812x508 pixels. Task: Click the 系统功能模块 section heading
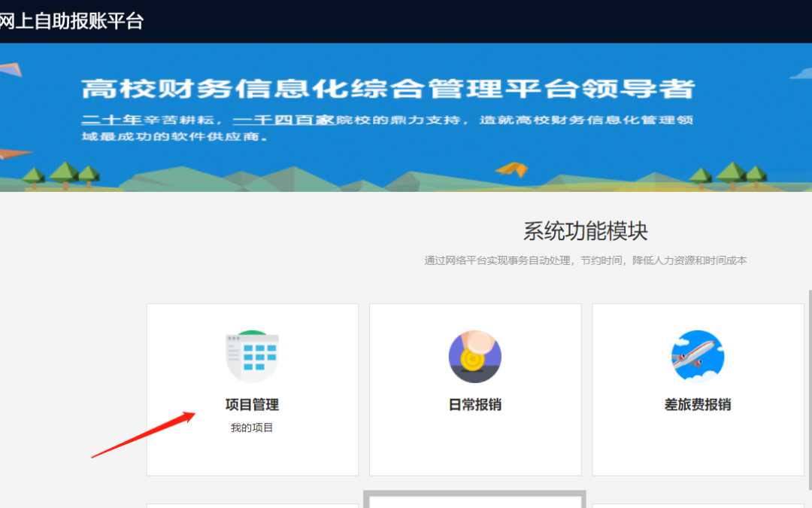click(585, 231)
